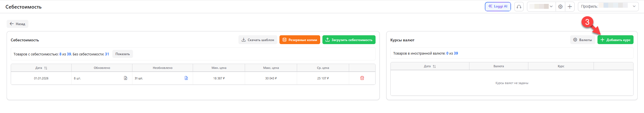Click Загрузить себестоимость upload button

tap(349, 40)
